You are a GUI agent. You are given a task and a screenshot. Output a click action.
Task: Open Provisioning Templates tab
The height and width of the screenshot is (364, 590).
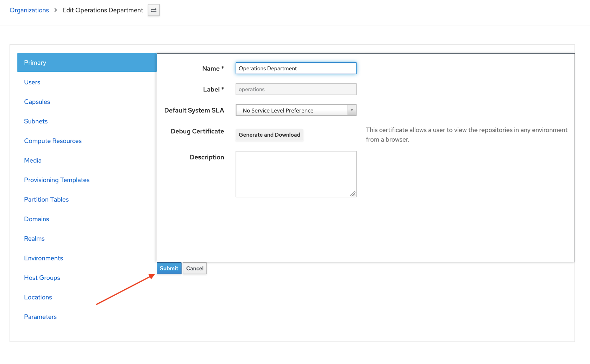point(57,180)
